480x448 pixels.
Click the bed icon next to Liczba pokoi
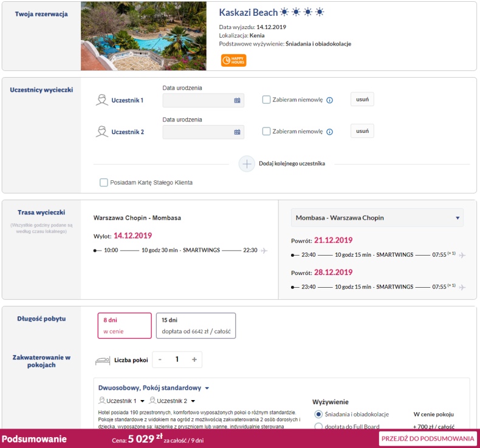103,360
